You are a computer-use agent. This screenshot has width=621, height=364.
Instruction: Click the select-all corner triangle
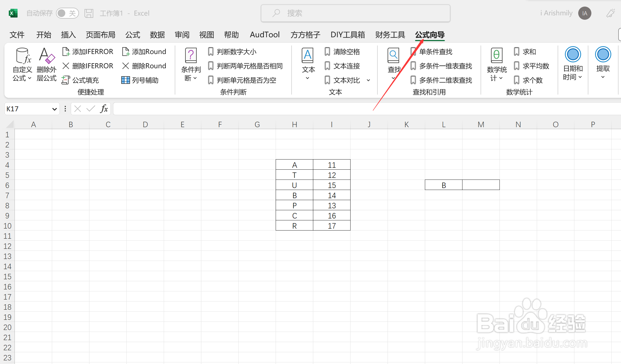click(x=10, y=124)
